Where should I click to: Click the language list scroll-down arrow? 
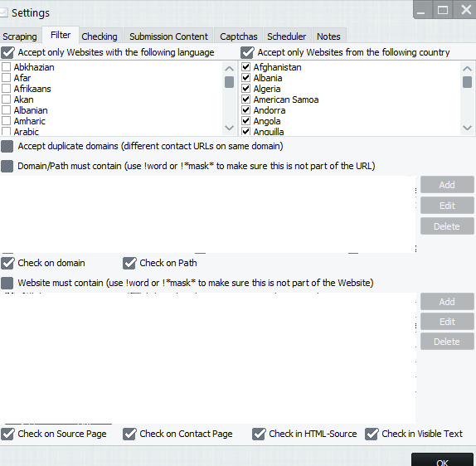(x=229, y=128)
